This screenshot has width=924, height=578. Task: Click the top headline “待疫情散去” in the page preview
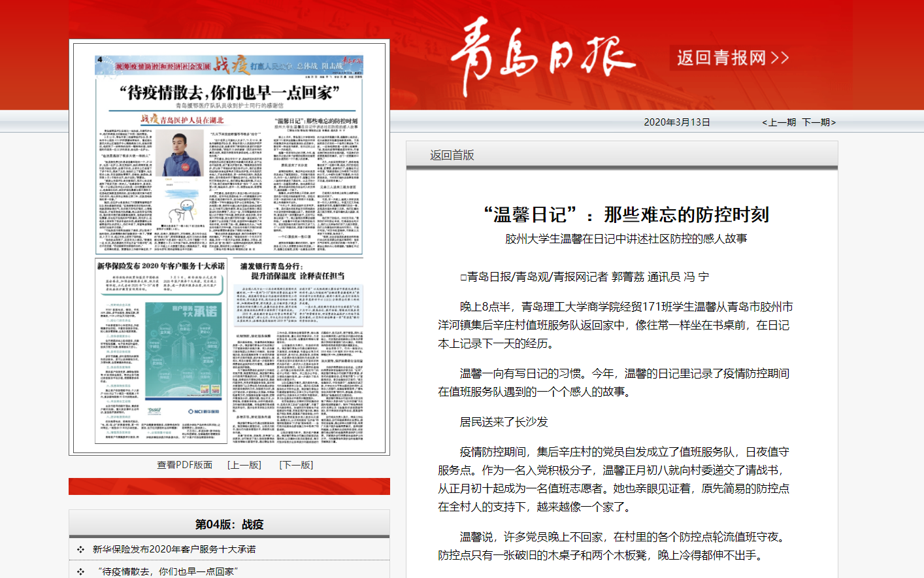coord(229,92)
